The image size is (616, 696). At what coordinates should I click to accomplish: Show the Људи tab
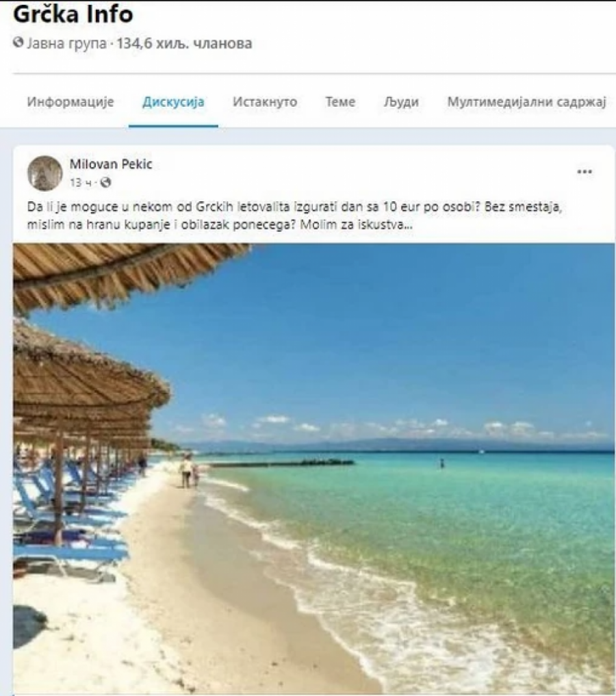point(401,102)
